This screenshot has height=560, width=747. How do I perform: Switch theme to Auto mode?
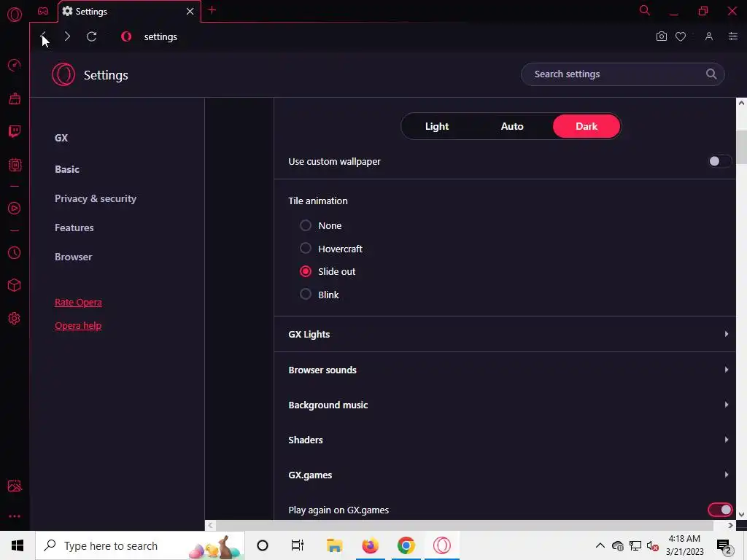(x=512, y=126)
